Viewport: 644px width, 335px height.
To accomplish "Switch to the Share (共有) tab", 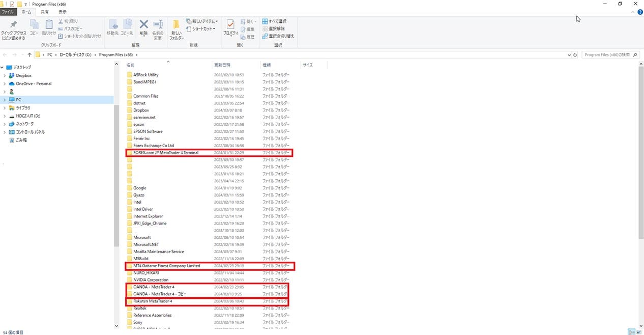I will pos(45,11).
